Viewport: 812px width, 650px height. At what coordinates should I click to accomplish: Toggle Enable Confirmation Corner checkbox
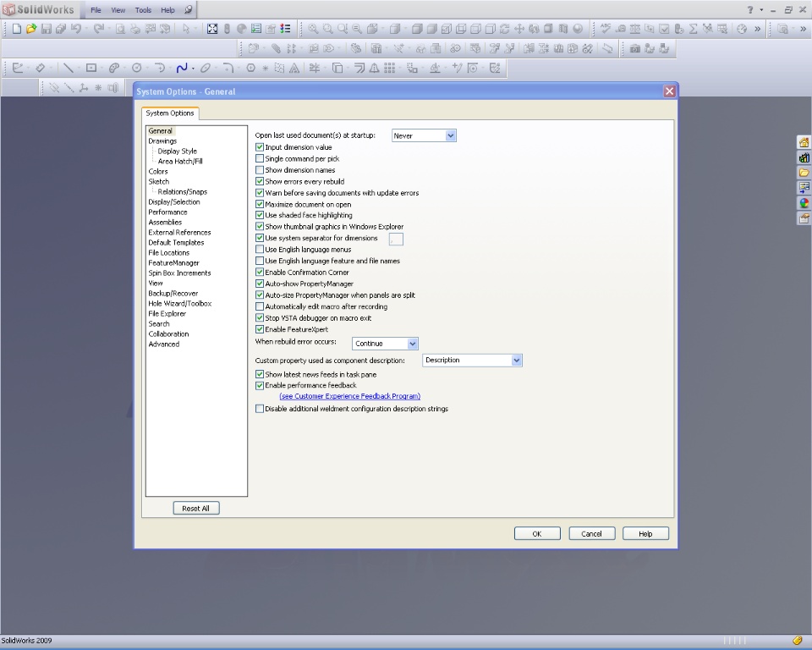coord(260,273)
